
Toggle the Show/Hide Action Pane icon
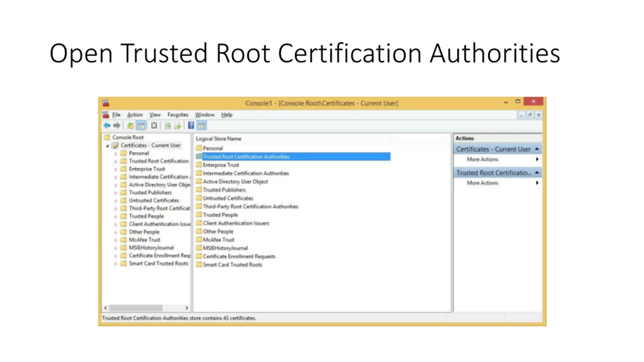click(202, 125)
